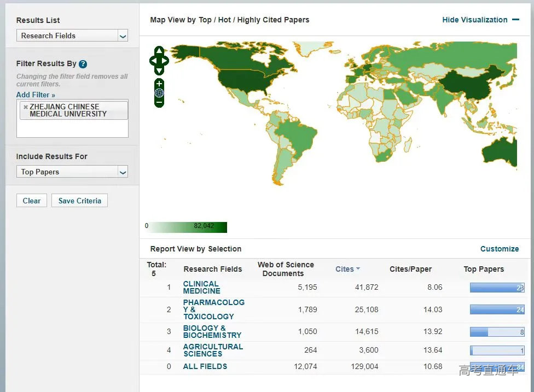Click the Save Criteria button
Screen dimensions: 534x392
[x=79, y=201]
